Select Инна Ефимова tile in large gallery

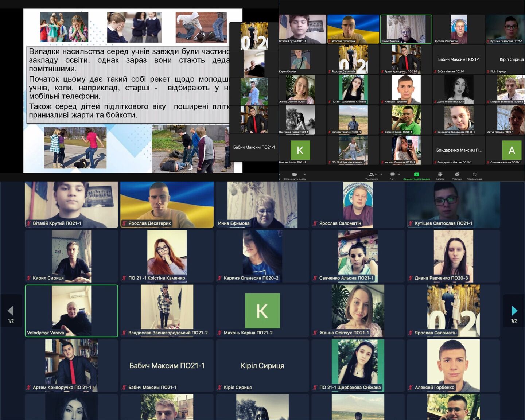click(262, 205)
